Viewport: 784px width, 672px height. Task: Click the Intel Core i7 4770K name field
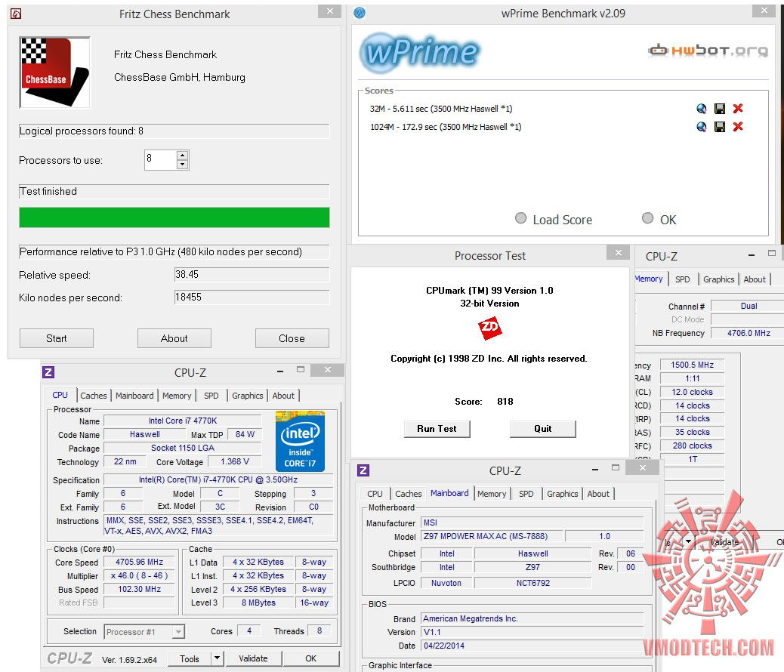(183, 421)
